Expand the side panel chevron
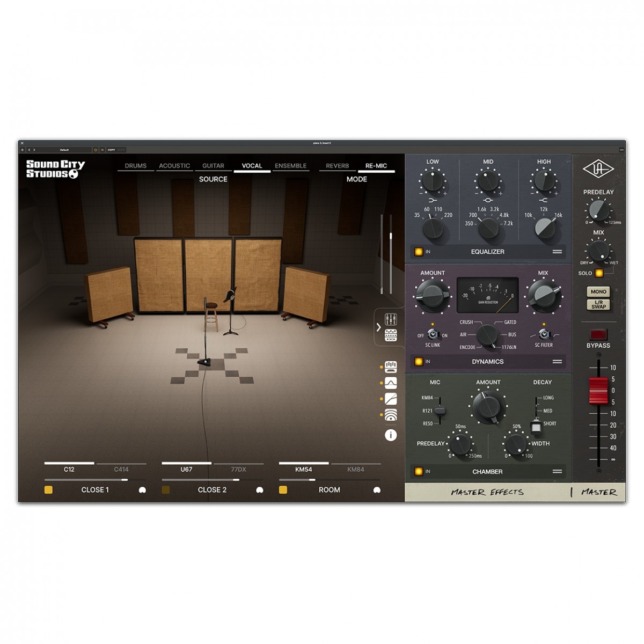 pos(378,327)
